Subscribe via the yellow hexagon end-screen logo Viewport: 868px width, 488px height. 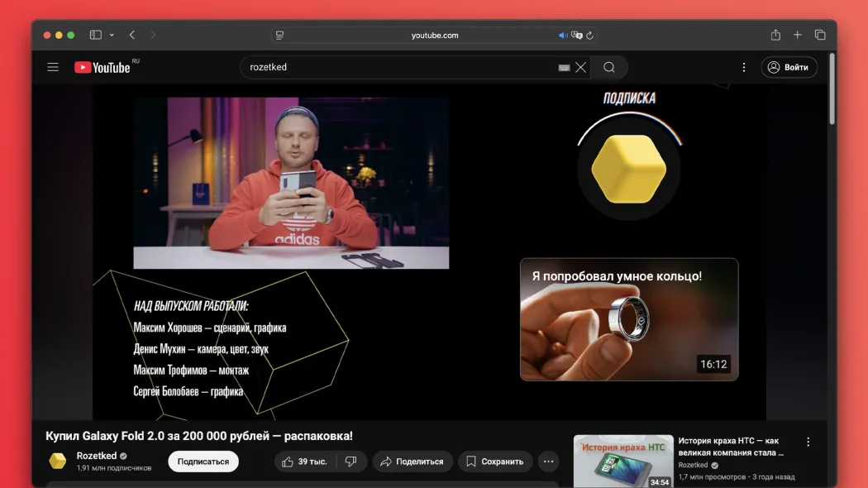(629, 169)
